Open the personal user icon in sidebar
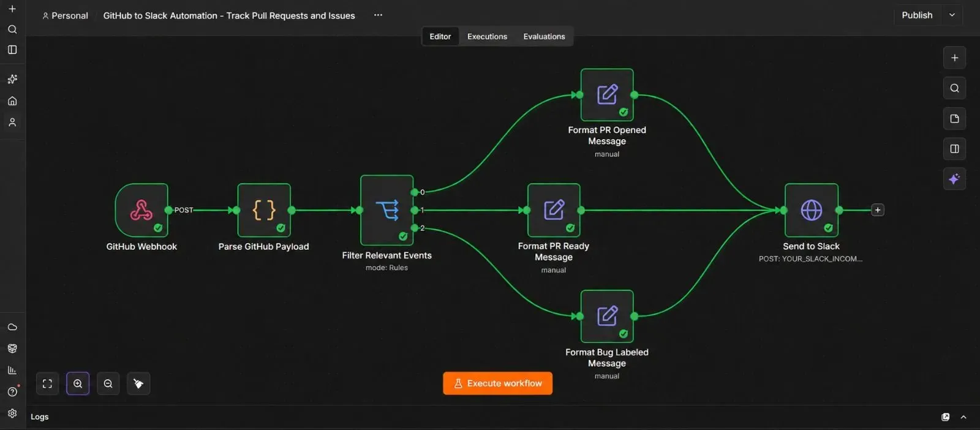Image resolution: width=980 pixels, height=430 pixels. (12, 123)
